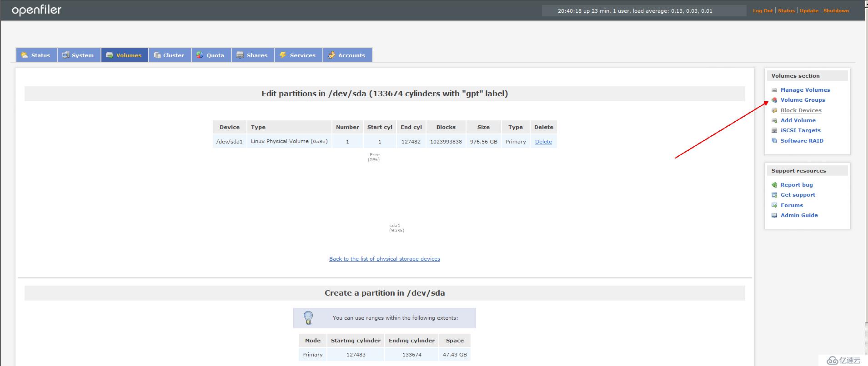
Task: Open the Admin Guide link
Action: 799,215
